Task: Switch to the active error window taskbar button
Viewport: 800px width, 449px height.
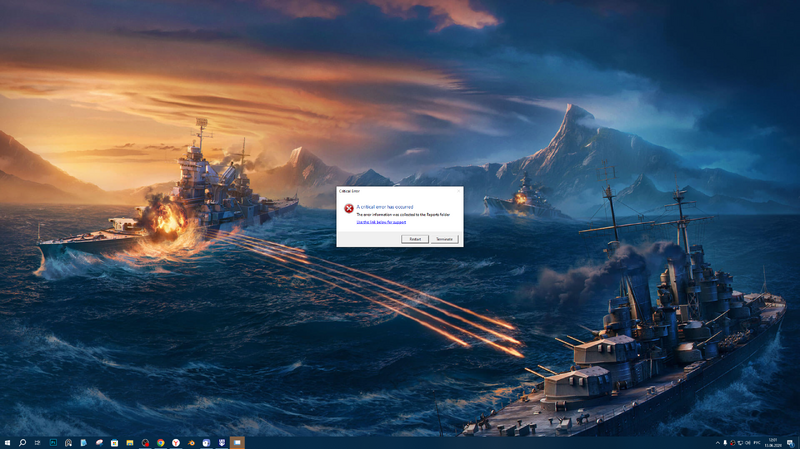Action: [237, 443]
